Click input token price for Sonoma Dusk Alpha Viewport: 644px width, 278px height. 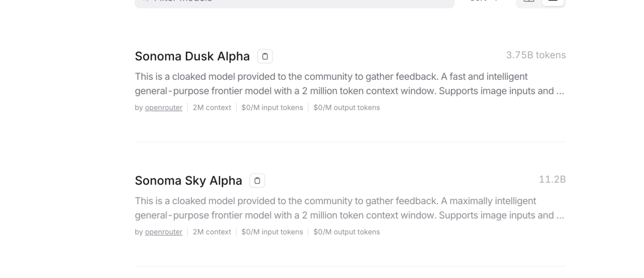272,108
